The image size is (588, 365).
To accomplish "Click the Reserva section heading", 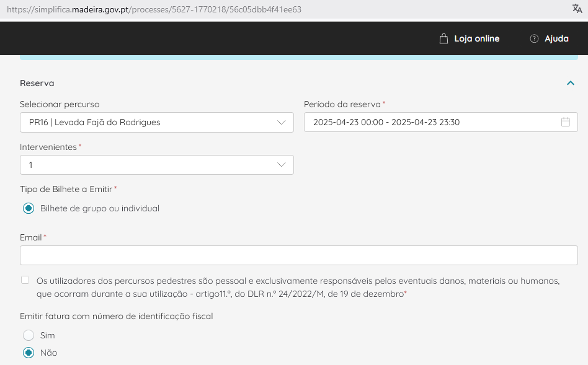I will point(37,83).
